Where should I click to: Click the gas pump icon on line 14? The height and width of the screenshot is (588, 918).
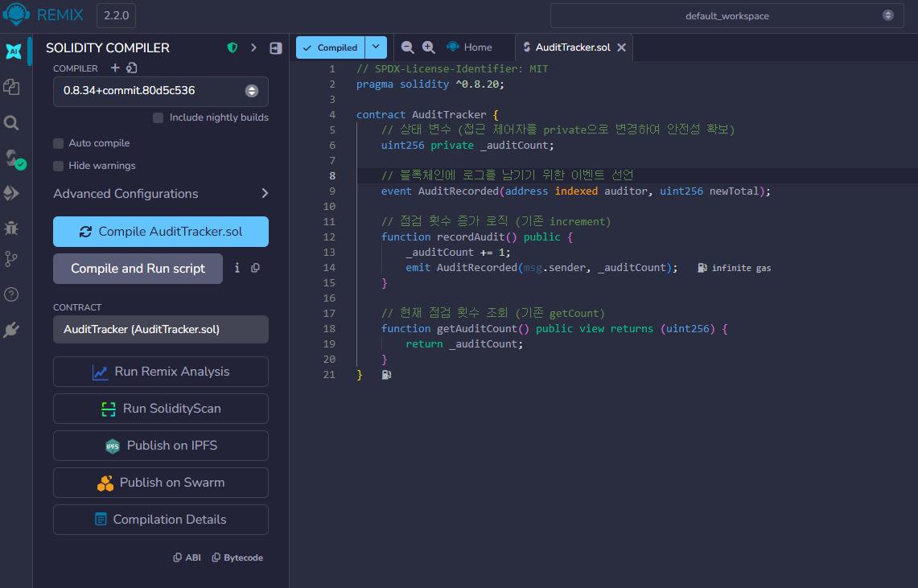point(702,267)
